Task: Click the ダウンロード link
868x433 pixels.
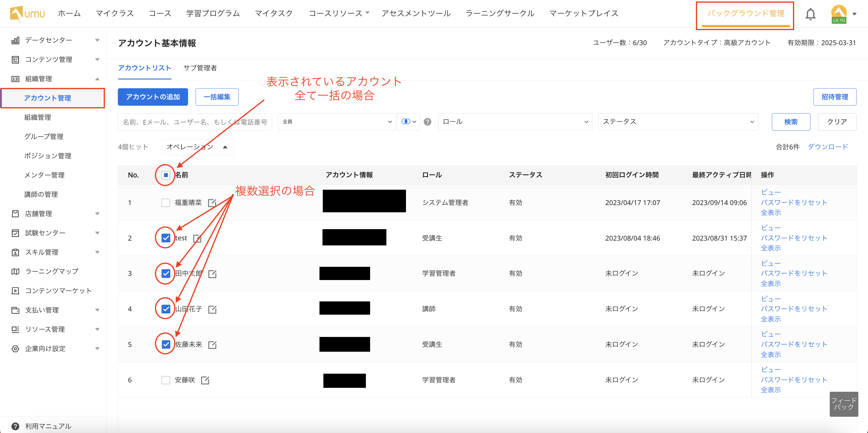Action: (x=828, y=147)
